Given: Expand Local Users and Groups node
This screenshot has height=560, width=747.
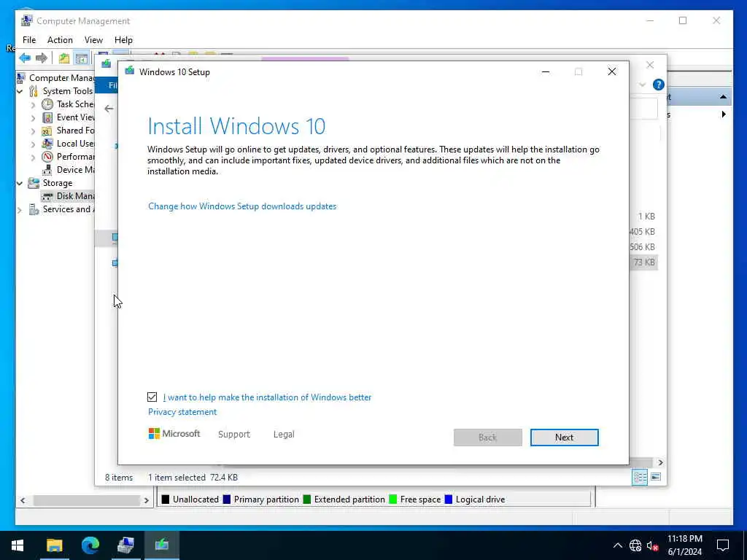Looking at the screenshot, I should 33,144.
